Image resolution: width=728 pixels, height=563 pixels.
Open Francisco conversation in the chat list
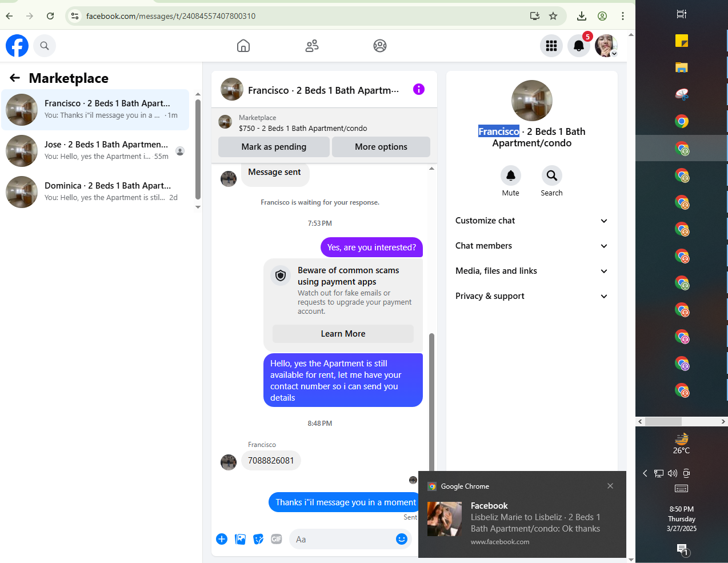(x=95, y=110)
